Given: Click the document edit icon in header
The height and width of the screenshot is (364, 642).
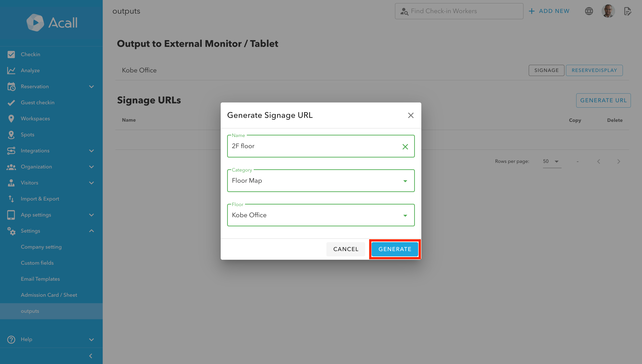Looking at the screenshot, I should [627, 11].
